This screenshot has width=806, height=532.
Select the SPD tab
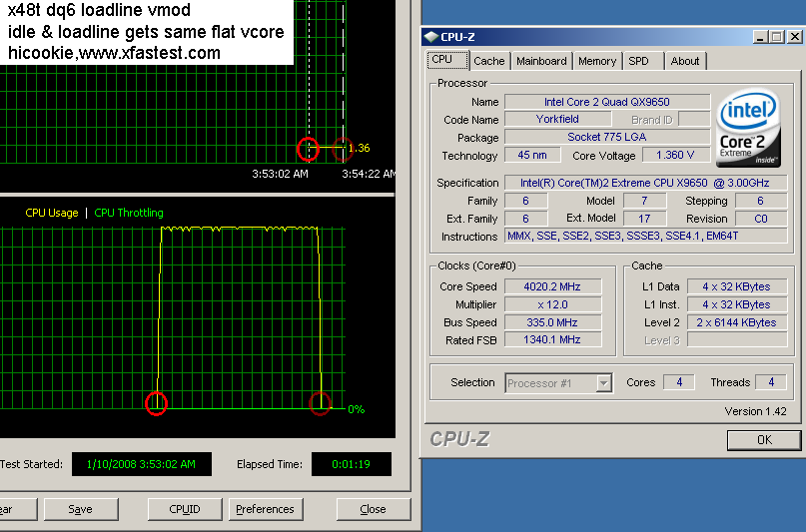[642, 61]
